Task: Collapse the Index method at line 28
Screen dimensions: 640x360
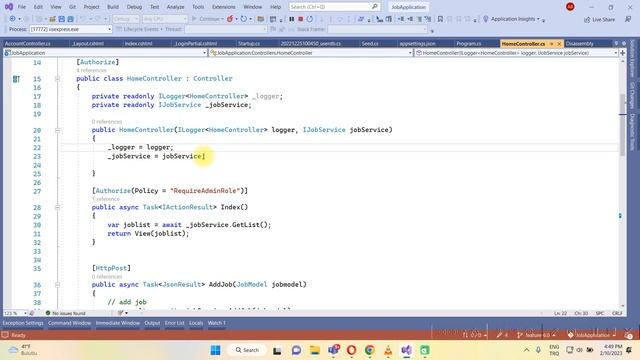Action: coord(57,207)
